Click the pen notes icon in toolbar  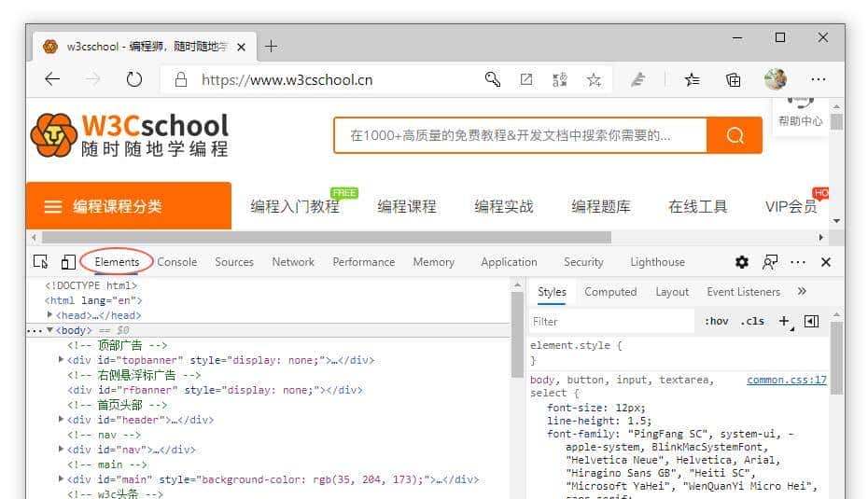coord(638,79)
